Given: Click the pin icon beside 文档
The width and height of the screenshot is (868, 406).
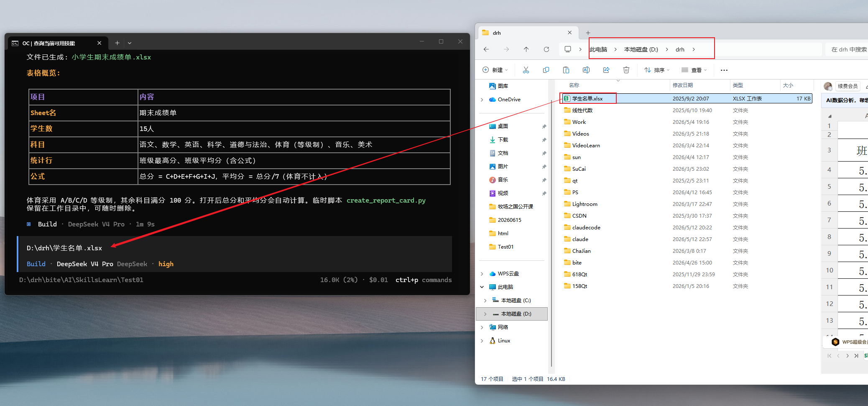Looking at the screenshot, I should 544,153.
